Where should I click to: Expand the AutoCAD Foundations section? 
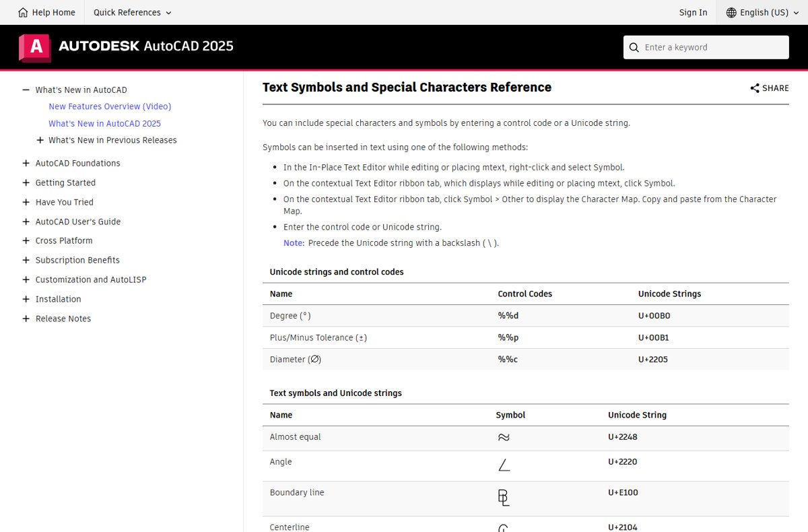click(x=26, y=163)
